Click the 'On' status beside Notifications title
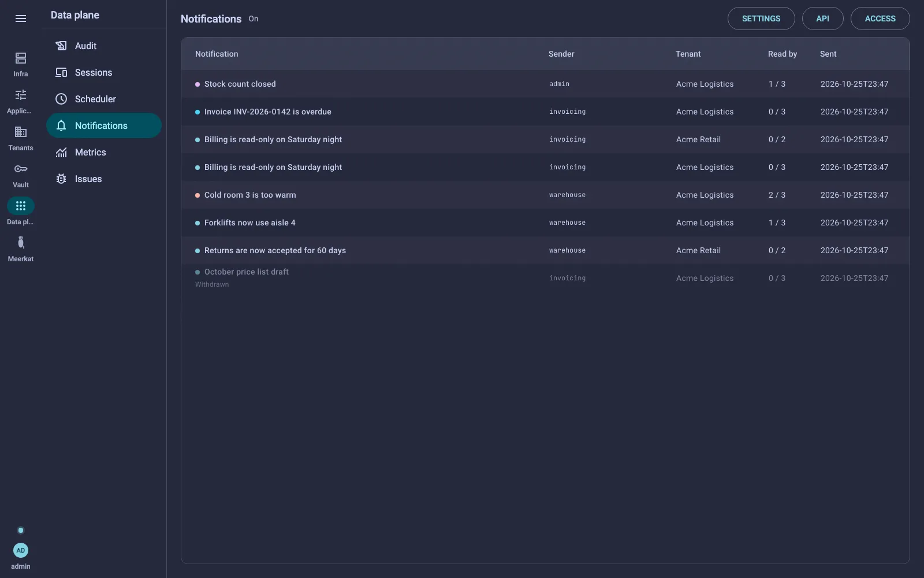 click(x=254, y=18)
